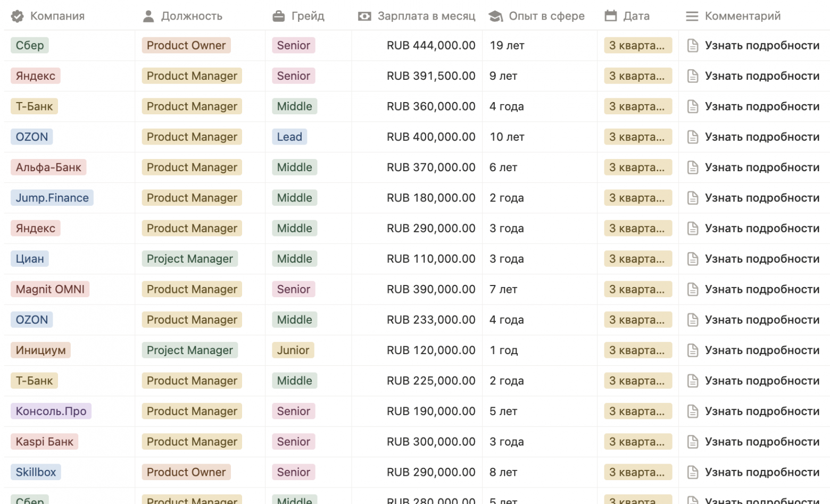
Task: Click the Консоль.Про company tag
Action: 51,411
